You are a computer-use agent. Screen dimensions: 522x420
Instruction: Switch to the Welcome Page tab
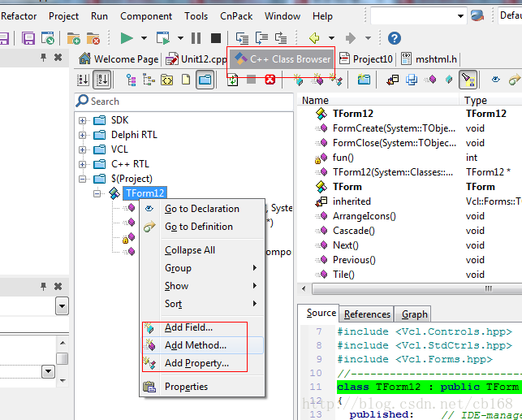[x=119, y=59]
